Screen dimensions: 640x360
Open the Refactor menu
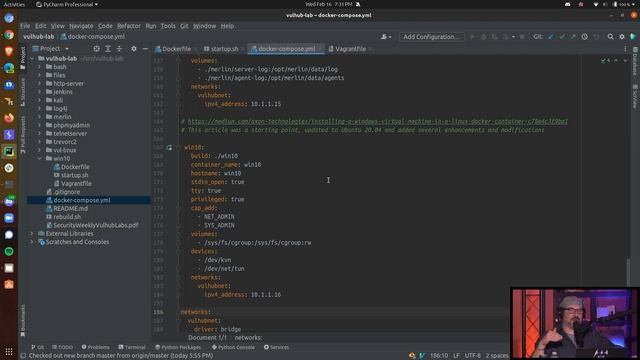129,26
